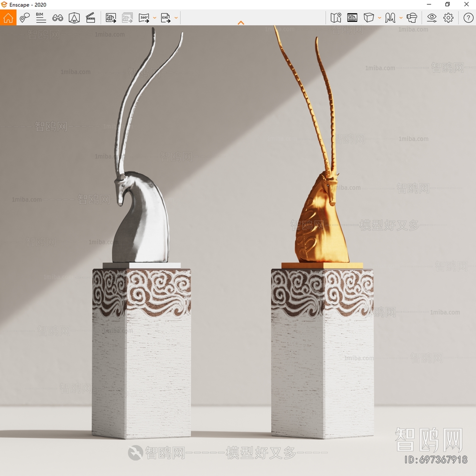The width and height of the screenshot is (476, 476).
Task: Close the Enscape window
Action: coord(466,4)
